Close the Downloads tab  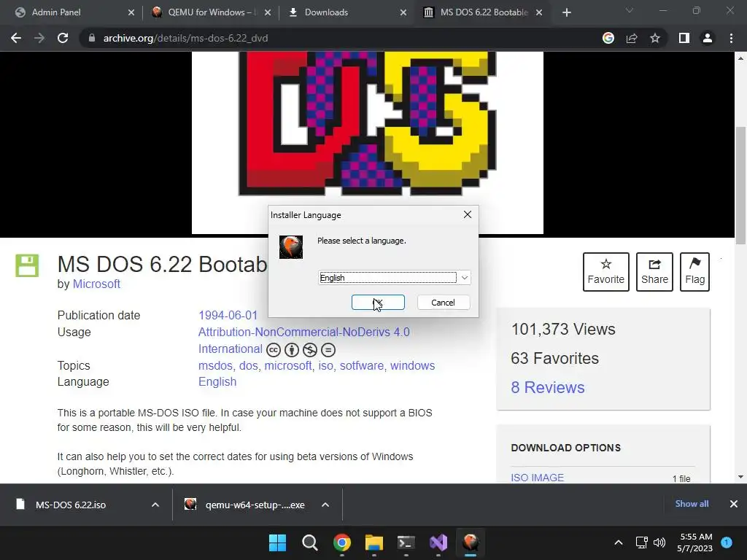tap(403, 12)
